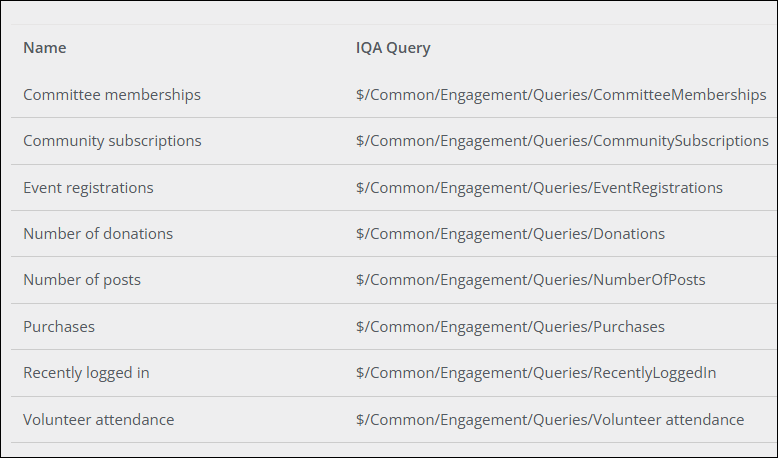Click the EventRegistrations query path
Viewport: 778px width, 458px height.
point(539,188)
